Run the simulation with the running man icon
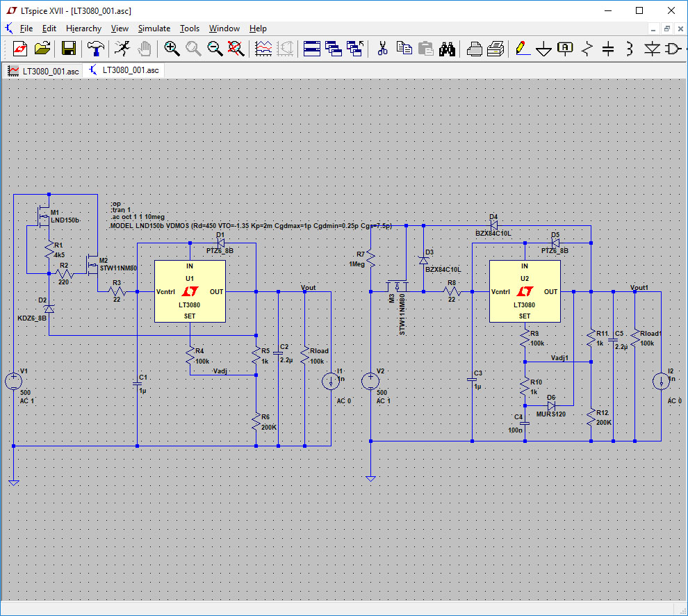Viewport: 688px width, 616px height. point(122,48)
